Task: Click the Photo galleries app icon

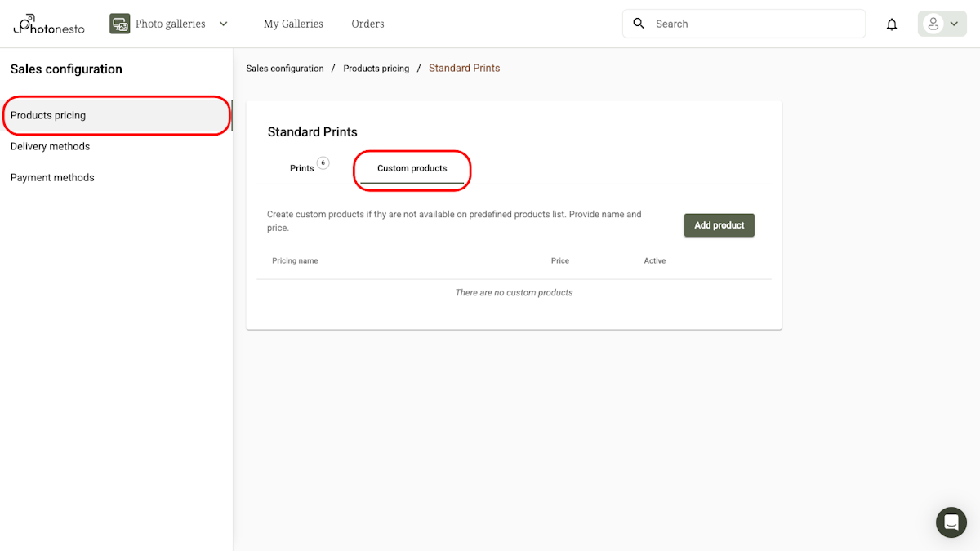Action: click(x=120, y=24)
